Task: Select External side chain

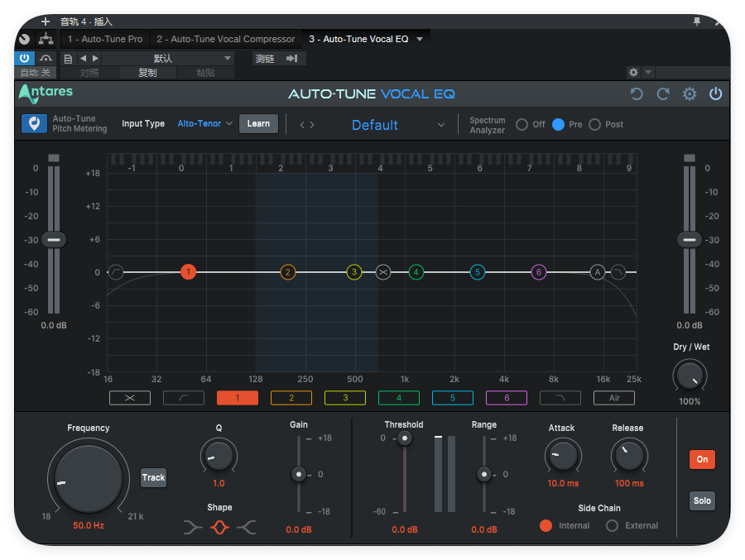Action: (612, 525)
